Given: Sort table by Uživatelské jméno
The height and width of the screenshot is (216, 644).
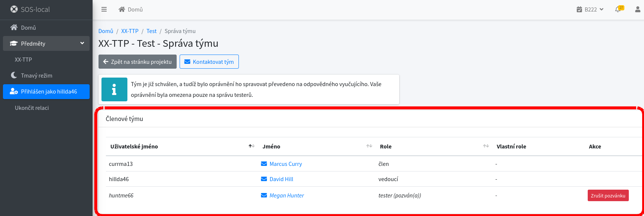Looking at the screenshot, I should tap(182, 146).
